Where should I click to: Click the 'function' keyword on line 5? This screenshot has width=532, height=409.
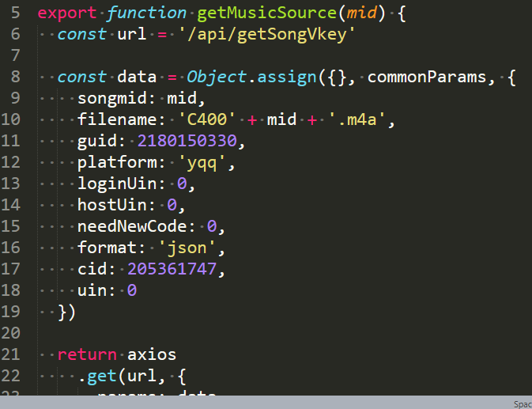[146, 13]
